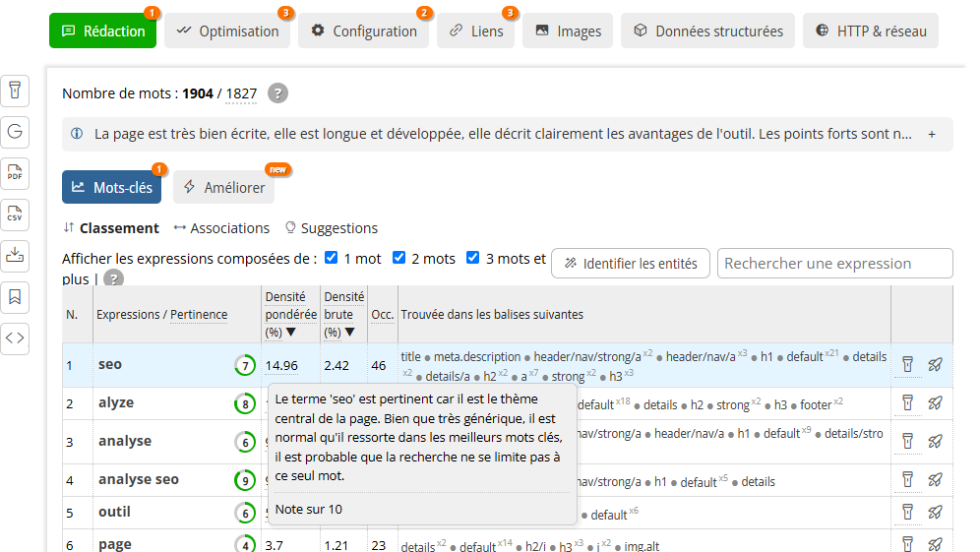Click 'Trouvée dans les balises suivantes' header
This screenshot has width=980, height=552.
pos(492,315)
